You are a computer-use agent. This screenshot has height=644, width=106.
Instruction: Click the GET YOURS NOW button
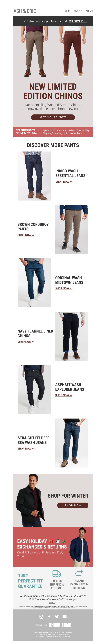click(x=53, y=117)
